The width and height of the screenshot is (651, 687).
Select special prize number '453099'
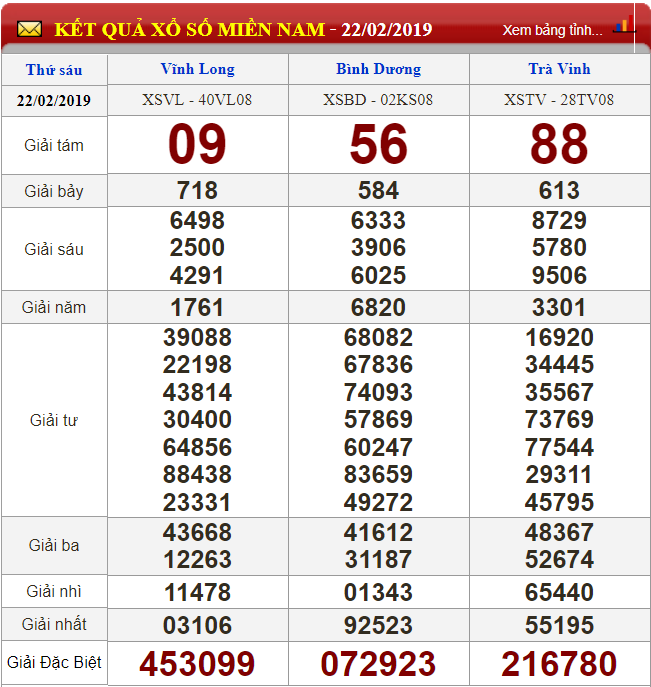pos(197,664)
